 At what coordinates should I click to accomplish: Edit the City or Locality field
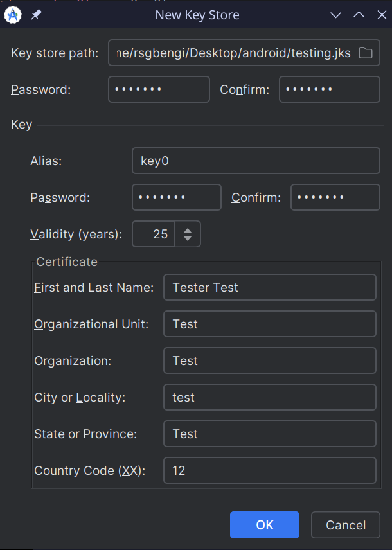[269, 397]
